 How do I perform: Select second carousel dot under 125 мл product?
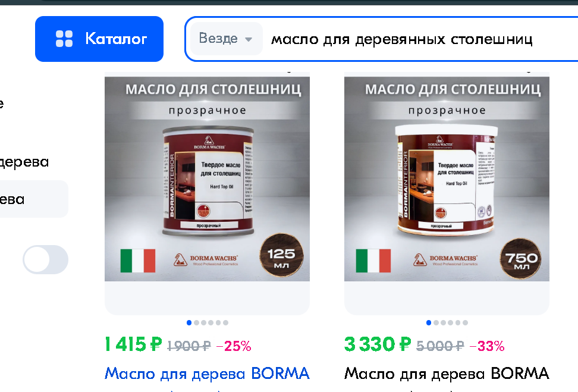(x=196, y=322)
